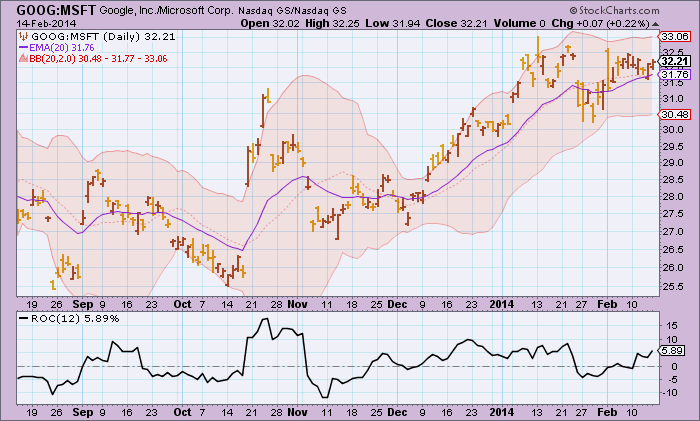The height and width of the screenshot is (421, 700).
Task: Click the Low 31.94 value
Action: [393, 24]
